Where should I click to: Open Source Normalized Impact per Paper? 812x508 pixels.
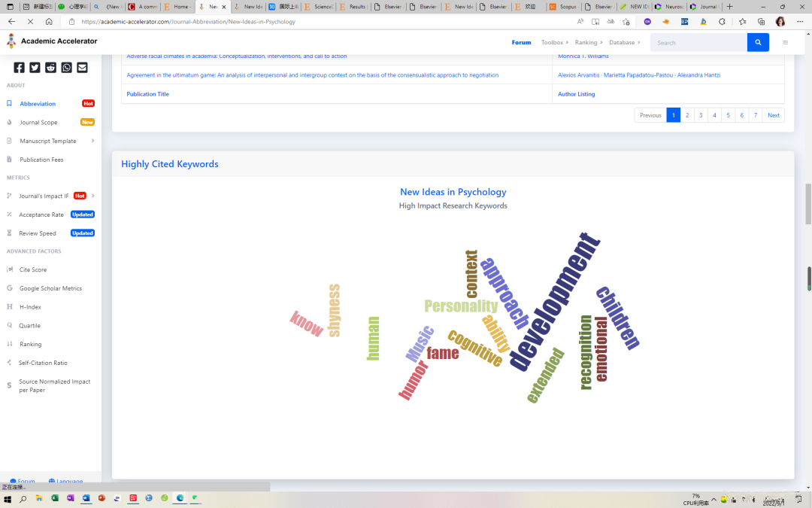54,385
